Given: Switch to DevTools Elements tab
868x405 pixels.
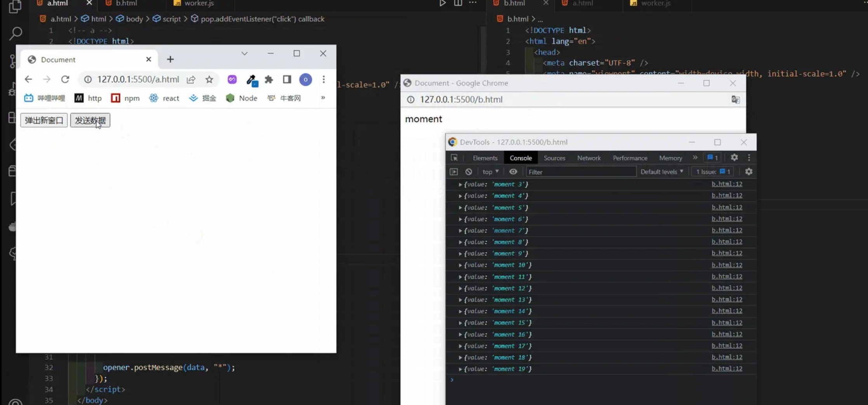Looking at the screenshot, I should [485, 158].
